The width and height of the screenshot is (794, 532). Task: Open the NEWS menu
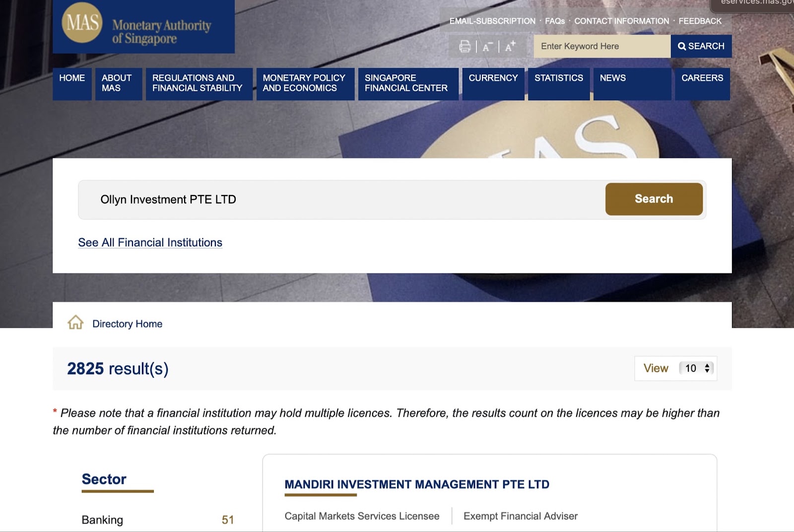(x=632, y=84)
